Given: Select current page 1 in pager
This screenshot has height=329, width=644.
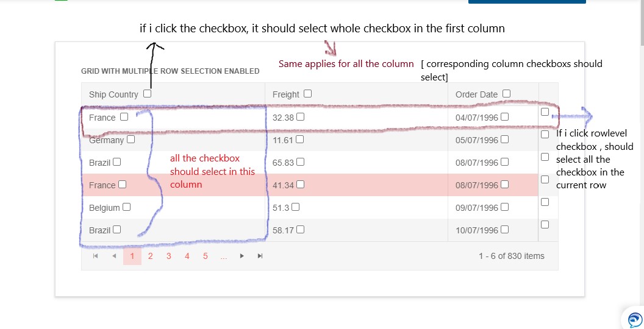Looking at the screenshot, I should point(132,256).
